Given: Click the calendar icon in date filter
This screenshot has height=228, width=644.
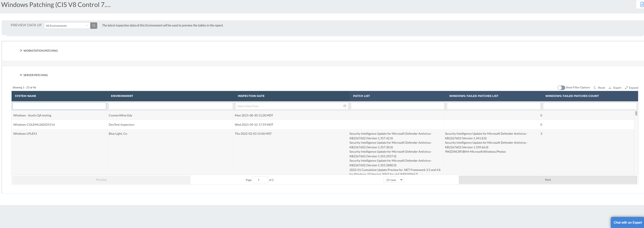Looking at the screenshot, I should 345,106.
